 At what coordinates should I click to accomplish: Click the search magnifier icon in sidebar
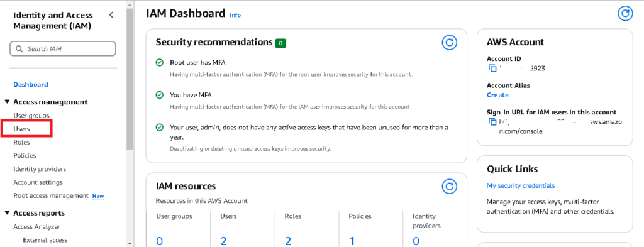click(x=19, y=48)
